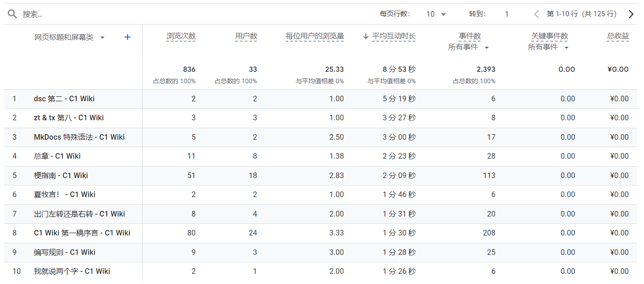Select row '编写规则 - C1 Wiki'
644x284 pixels.
click(x=321, y=252)
